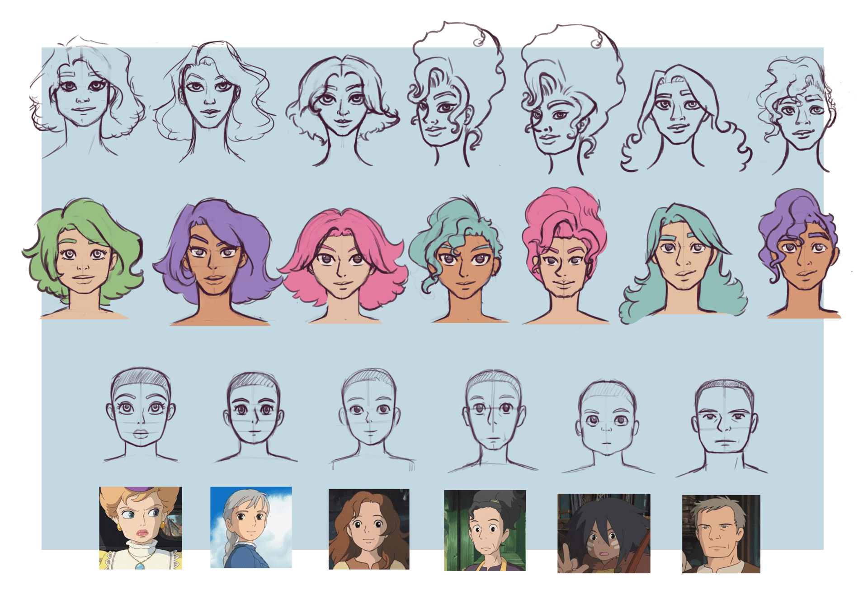Select the pink tall updo portrait with goatee
The image size is (868, 599).
click(x=565, y=256)
